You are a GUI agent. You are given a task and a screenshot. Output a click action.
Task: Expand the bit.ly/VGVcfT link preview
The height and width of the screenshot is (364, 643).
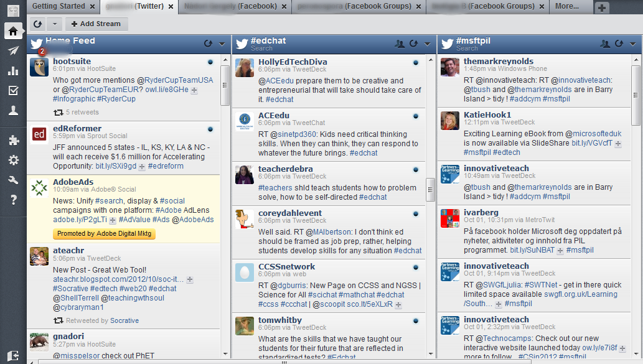click(x=618, y=144)
